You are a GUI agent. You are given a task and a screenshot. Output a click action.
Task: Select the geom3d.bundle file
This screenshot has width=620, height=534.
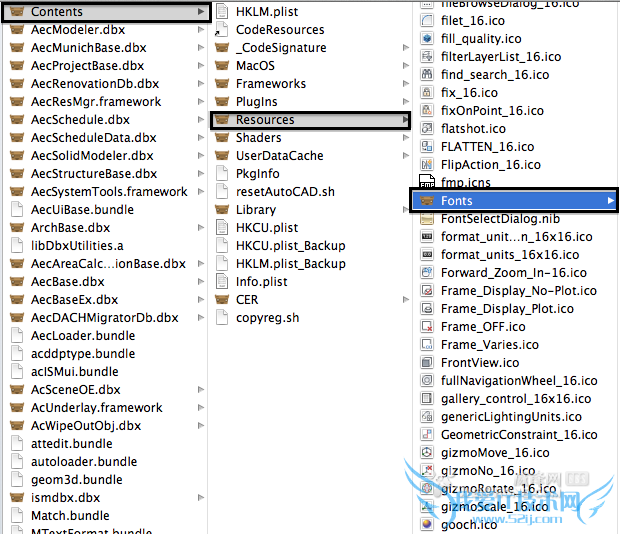77,479
